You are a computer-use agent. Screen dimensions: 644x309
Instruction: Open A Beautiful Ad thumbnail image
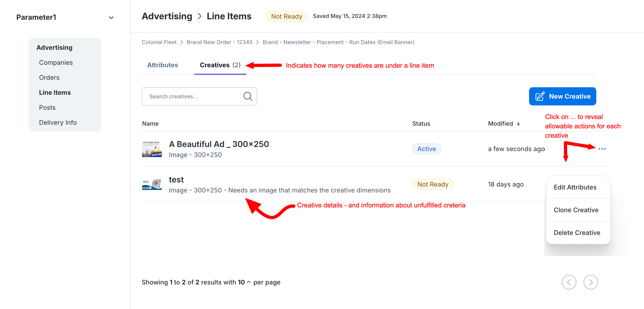[x=152, y=149]
